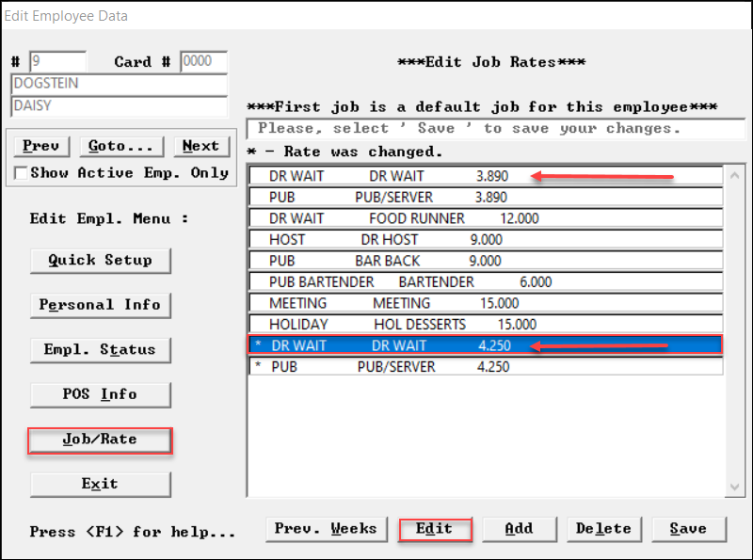Click the employee number input field

point(57,62)
